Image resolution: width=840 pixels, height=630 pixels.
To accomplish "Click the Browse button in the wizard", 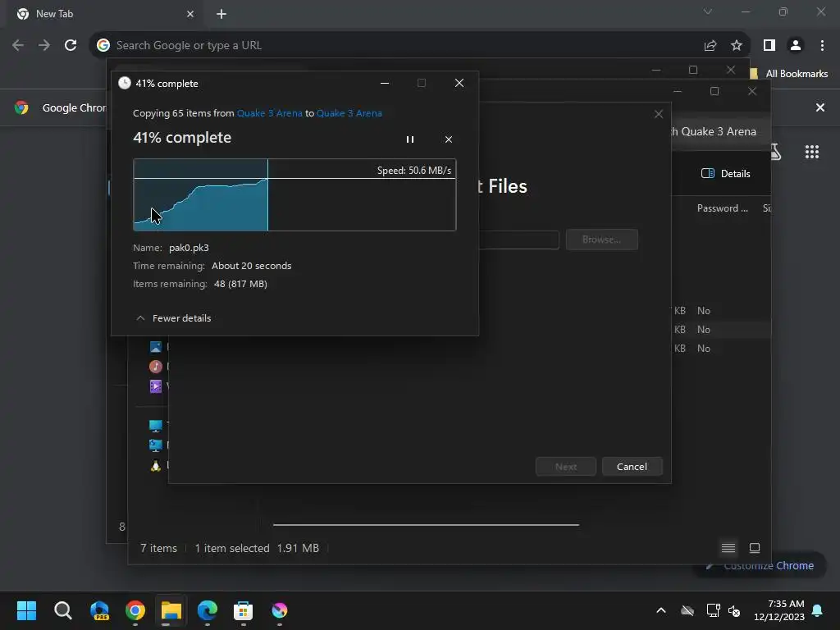I will coord(601,240).
